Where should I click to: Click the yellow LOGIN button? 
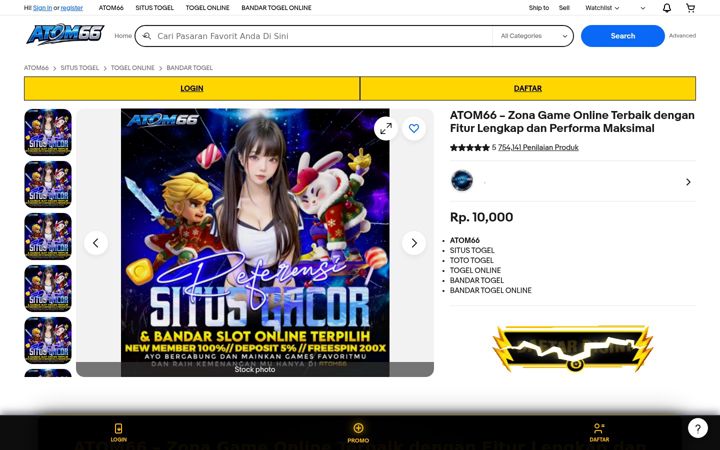coord(192,88)
